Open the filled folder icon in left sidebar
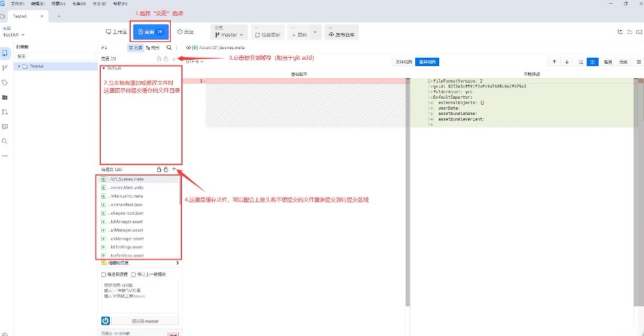Screen dimensions: 644x336 [x=5, y=97]
